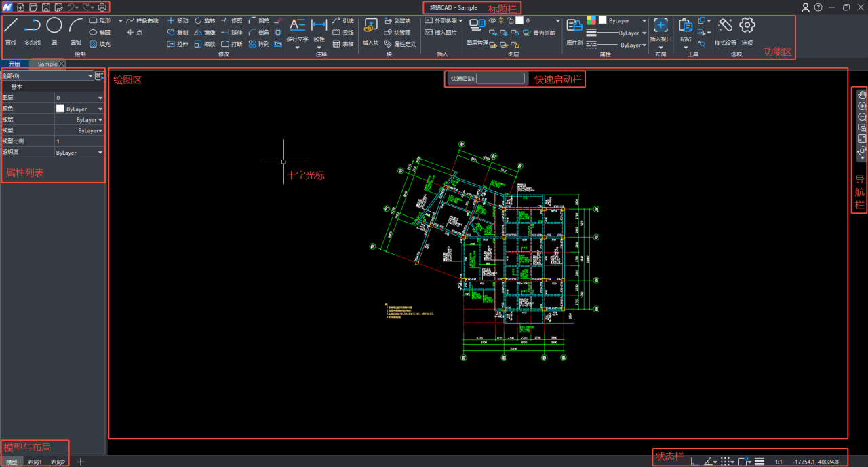This screenshot has height=467, width=868.
Task: Open 图层管理 (Layer Manager)
Action: click(x=477, y=31)
